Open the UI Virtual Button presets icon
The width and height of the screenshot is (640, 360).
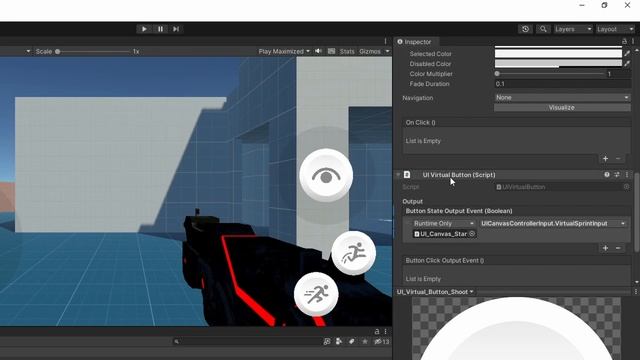click(617, 175)
